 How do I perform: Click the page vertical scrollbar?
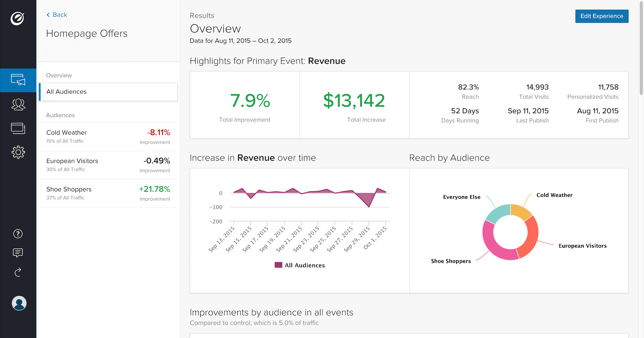(641, 48)
